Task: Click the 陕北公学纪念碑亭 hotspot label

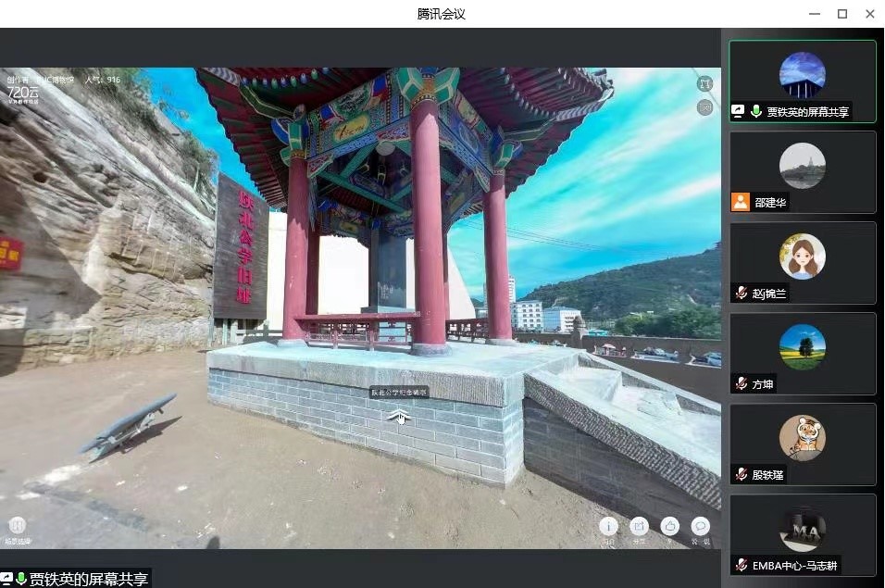Action: click(399, 393)
